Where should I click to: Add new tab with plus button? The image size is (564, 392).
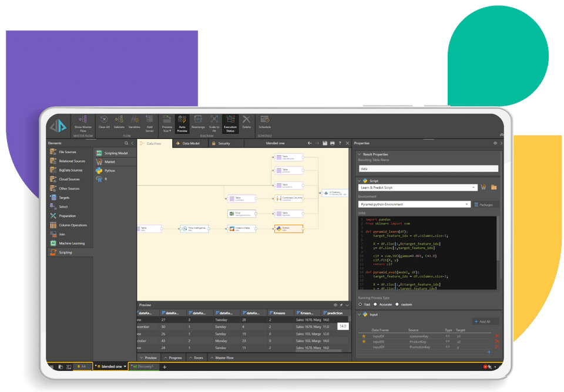click(x=164, y=367)
